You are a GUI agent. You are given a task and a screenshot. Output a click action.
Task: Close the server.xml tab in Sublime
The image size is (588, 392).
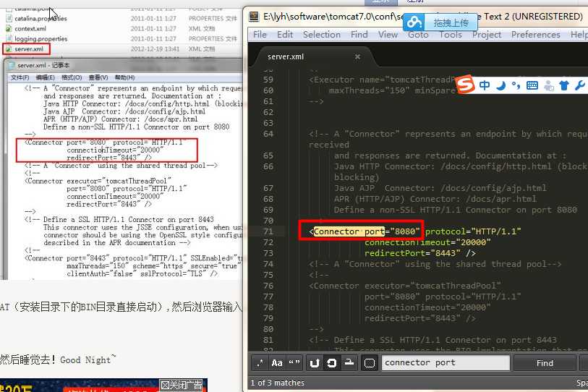coord(358,56)
